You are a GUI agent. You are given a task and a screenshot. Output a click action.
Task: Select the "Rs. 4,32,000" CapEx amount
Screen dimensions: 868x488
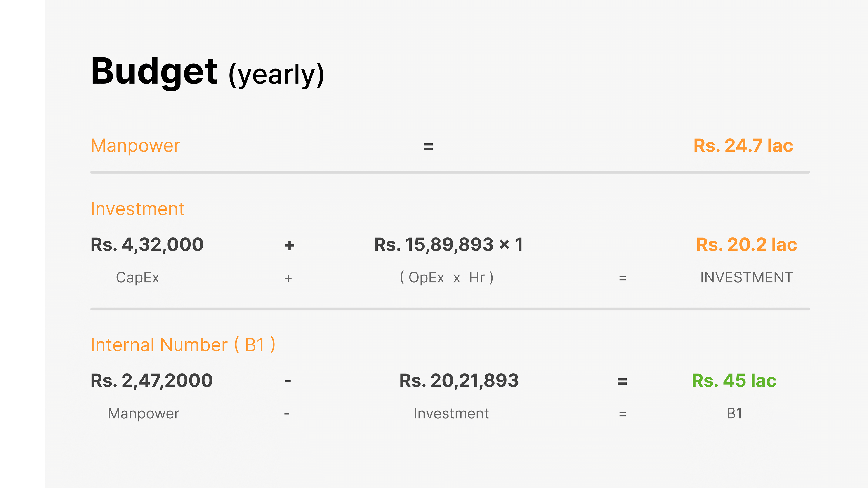[147, 244]
